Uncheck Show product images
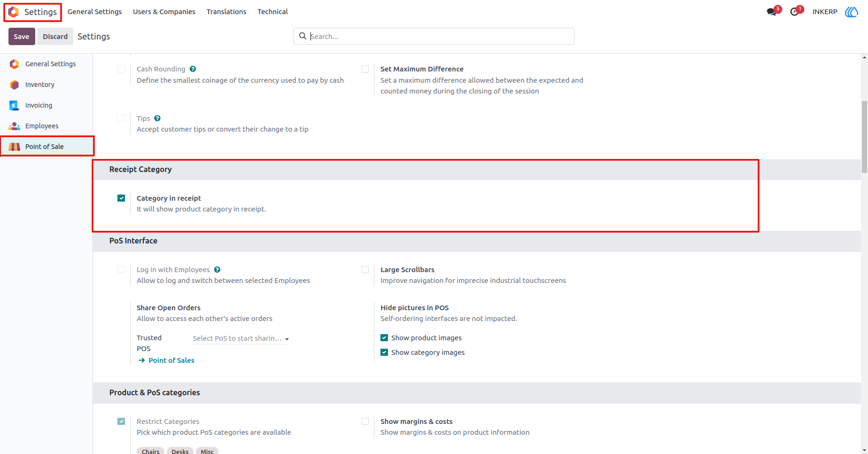Image resolution: width=868 pixels, height=454 pixels. click(384, 338)
